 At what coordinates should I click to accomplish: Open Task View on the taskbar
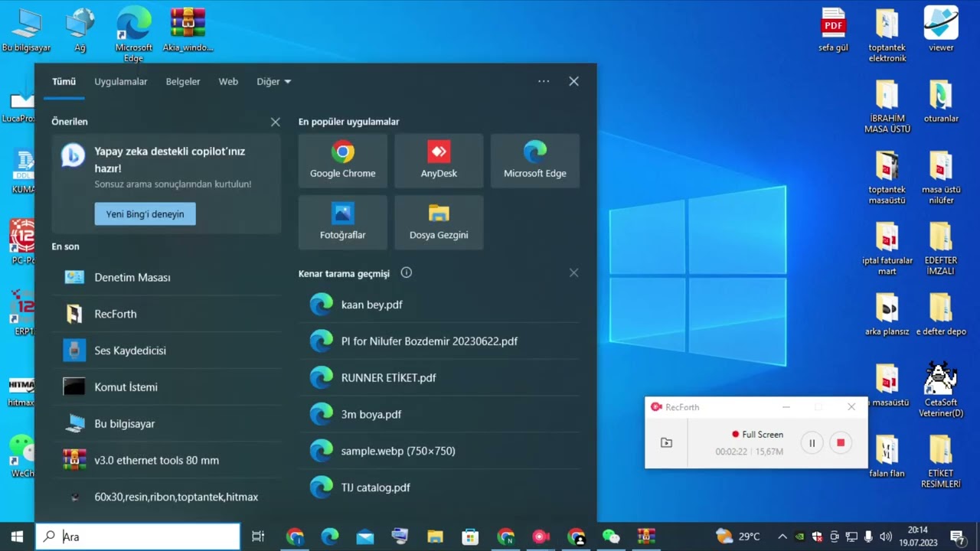[258, 536]
